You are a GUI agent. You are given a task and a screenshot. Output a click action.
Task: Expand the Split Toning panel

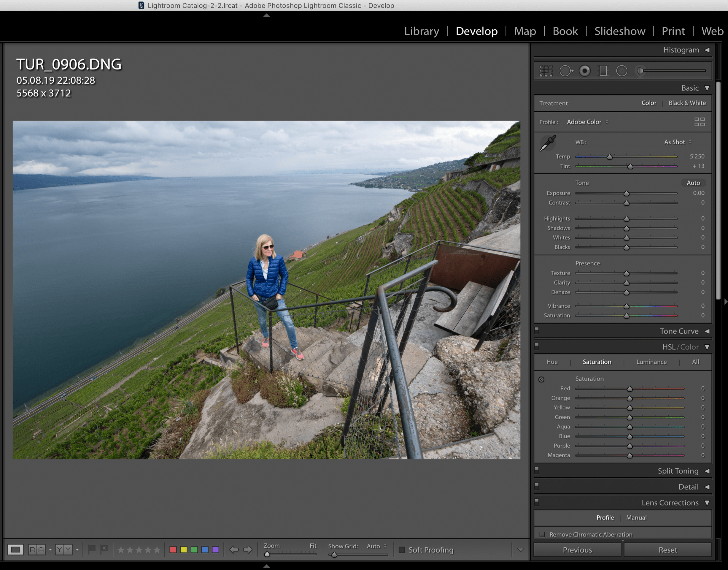coord(707,471)
